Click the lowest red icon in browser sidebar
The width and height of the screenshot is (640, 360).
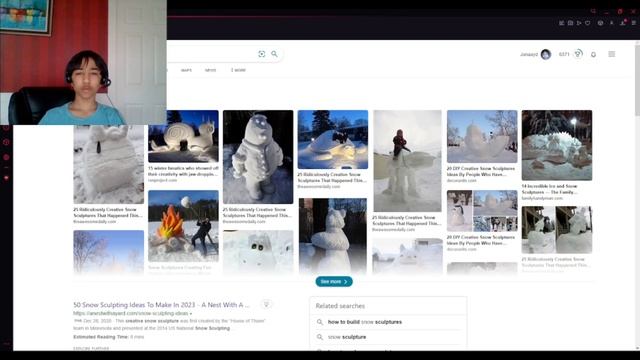coord(6,178)
